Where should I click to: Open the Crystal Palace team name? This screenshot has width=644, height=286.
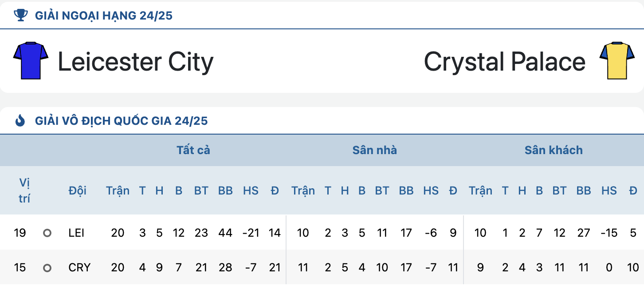coord(505,62)
